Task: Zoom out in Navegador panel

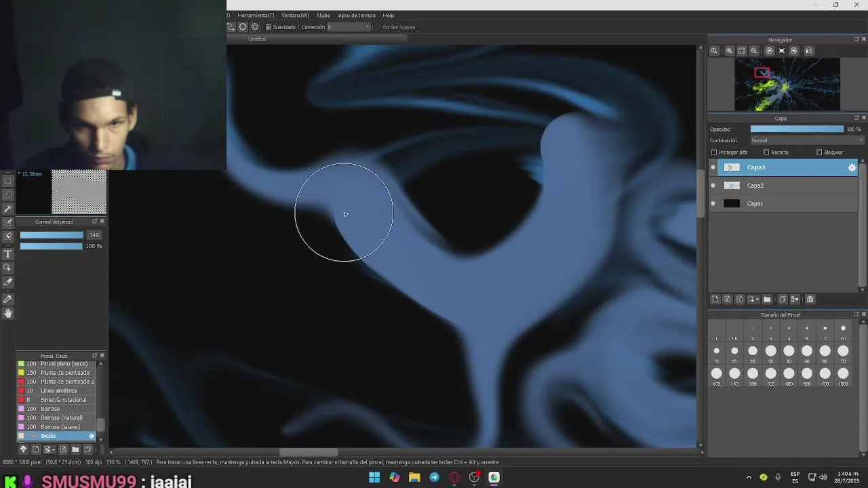Action: pos(753,51)
